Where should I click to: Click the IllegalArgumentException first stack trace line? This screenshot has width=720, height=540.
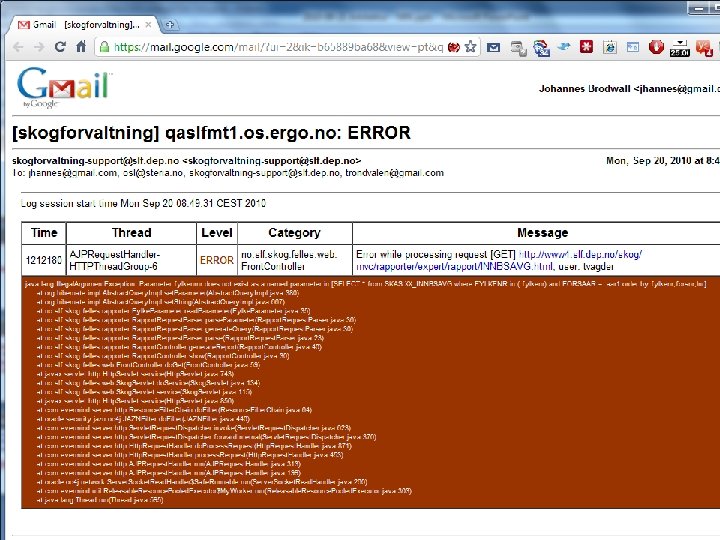(365, 284)
